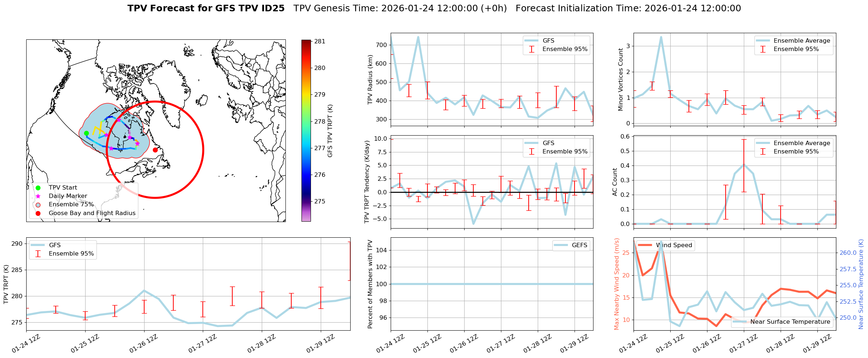The height and width of the screenshot is (358, 868).
Task: Click the GFS TPV TRPT colorbar
Action: click(x=306, y=131)
